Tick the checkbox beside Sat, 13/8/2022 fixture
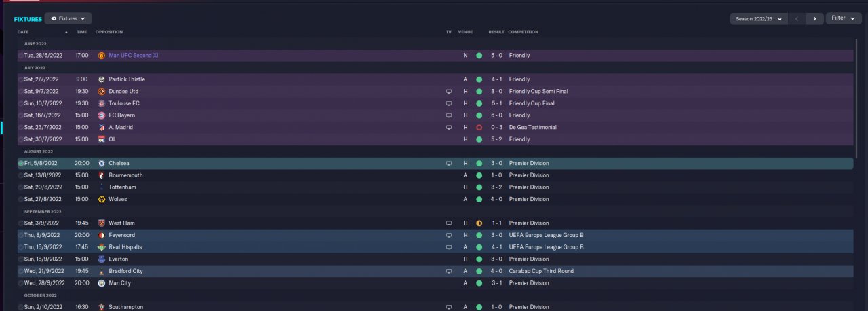Screen dimensions: 868x311 point(21,176)
